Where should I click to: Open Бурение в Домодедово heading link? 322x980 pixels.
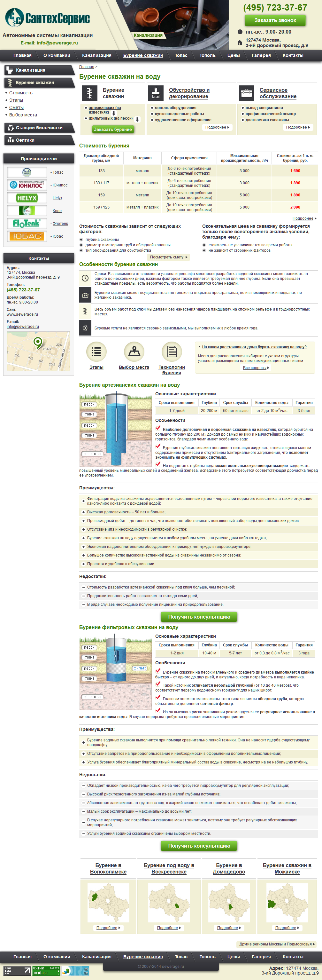click(x=229, y=868)
